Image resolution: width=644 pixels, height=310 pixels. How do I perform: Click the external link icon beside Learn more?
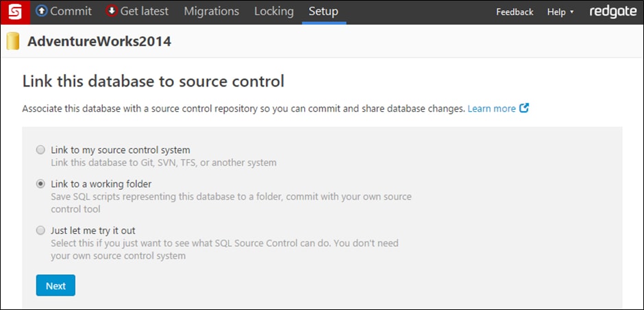(x=523, y=108)
